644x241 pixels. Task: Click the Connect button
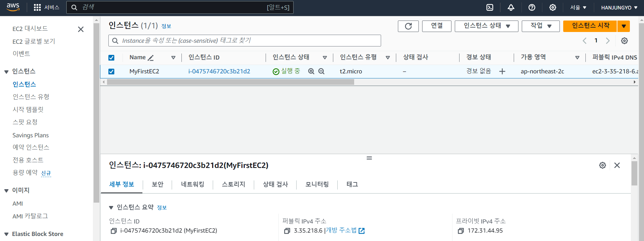[437, 26]
